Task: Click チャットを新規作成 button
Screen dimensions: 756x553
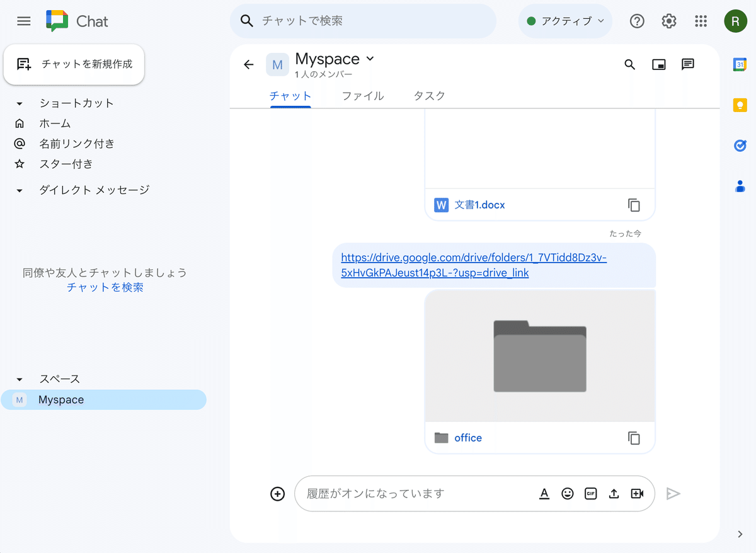Action: [74, 64]
